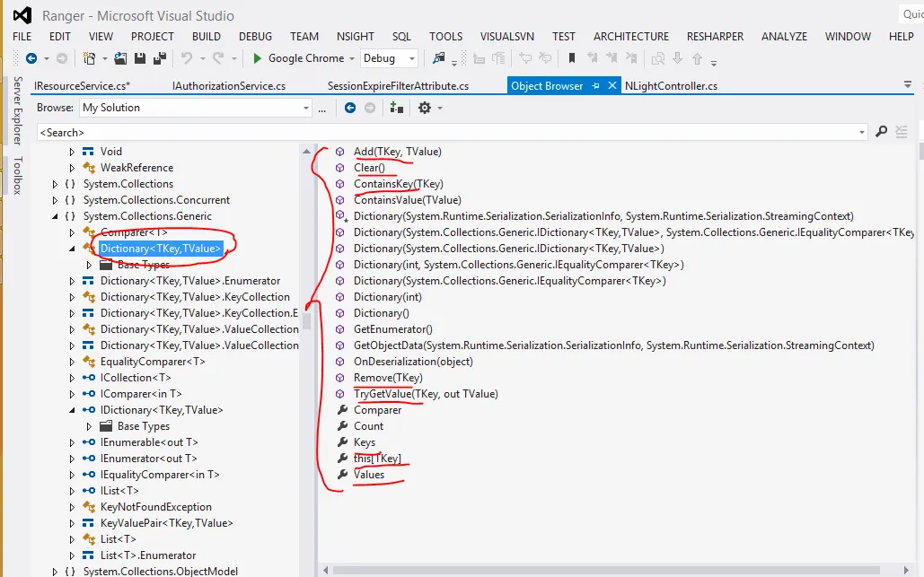Select the Dictionary(int) constructor

coord(388,297)
